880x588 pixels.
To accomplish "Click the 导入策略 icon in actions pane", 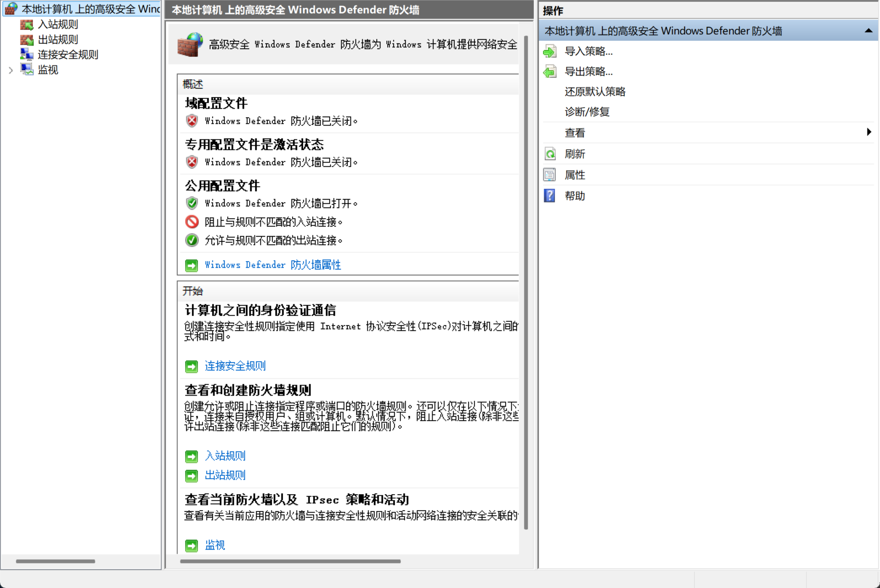I will [x=550, y=51].
